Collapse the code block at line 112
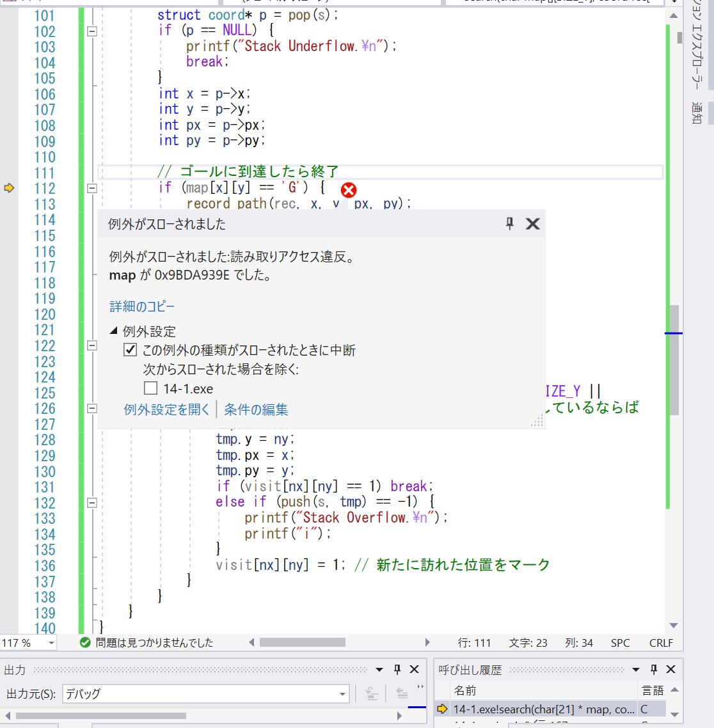Screen dimensions: 714x728 91,189
